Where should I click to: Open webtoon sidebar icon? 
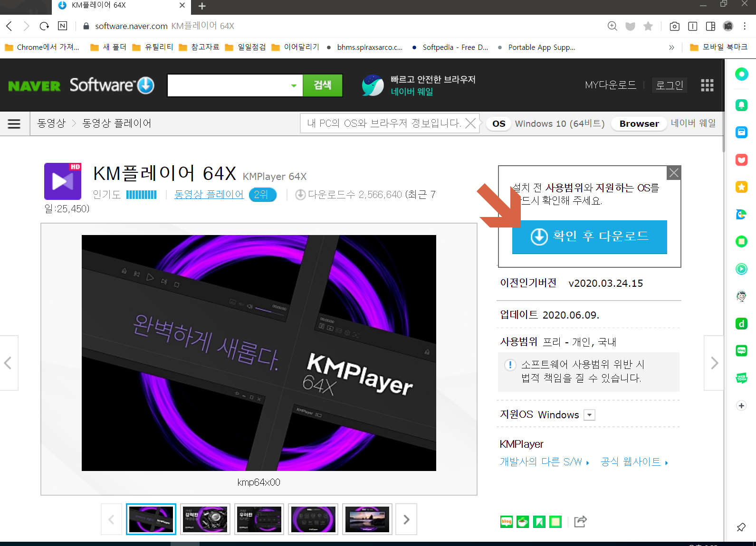[741, 378]
